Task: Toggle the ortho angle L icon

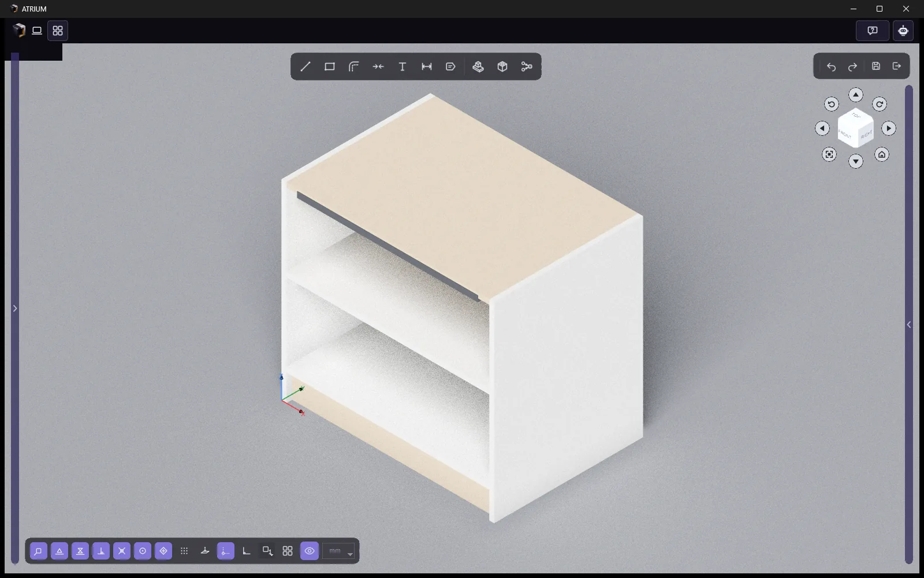Action: (247, 551)
